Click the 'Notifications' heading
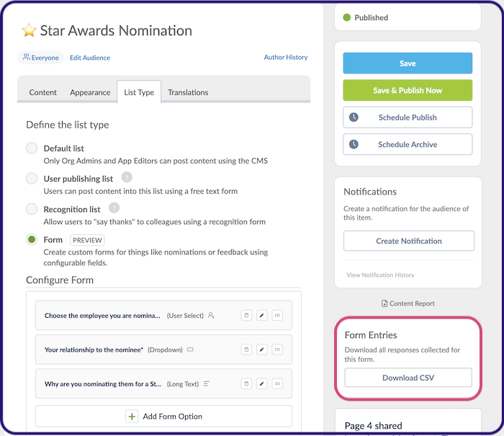This screenshot has height=436, width=504. tap(370, 192)
